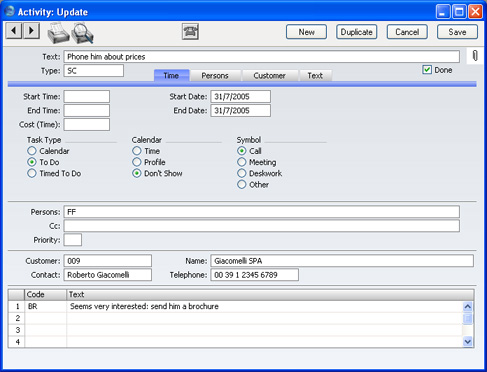Select row 2 in the Code grid
487x372 pixels.
click(x=235, y=318)
